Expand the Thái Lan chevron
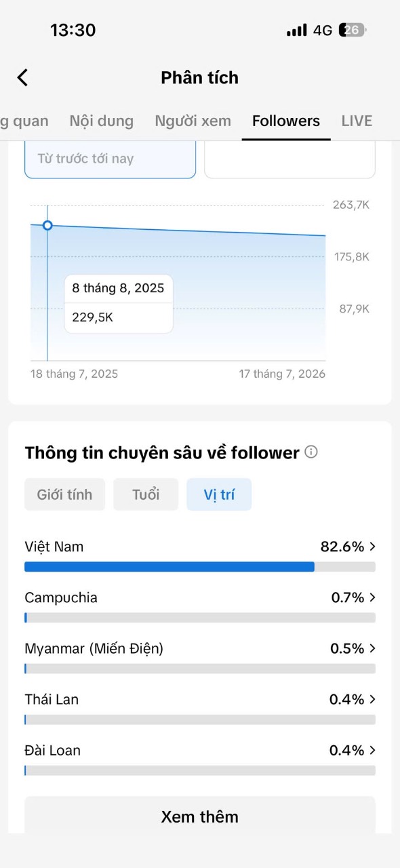This screenshot has width=400, height=868. coord(372,699)
